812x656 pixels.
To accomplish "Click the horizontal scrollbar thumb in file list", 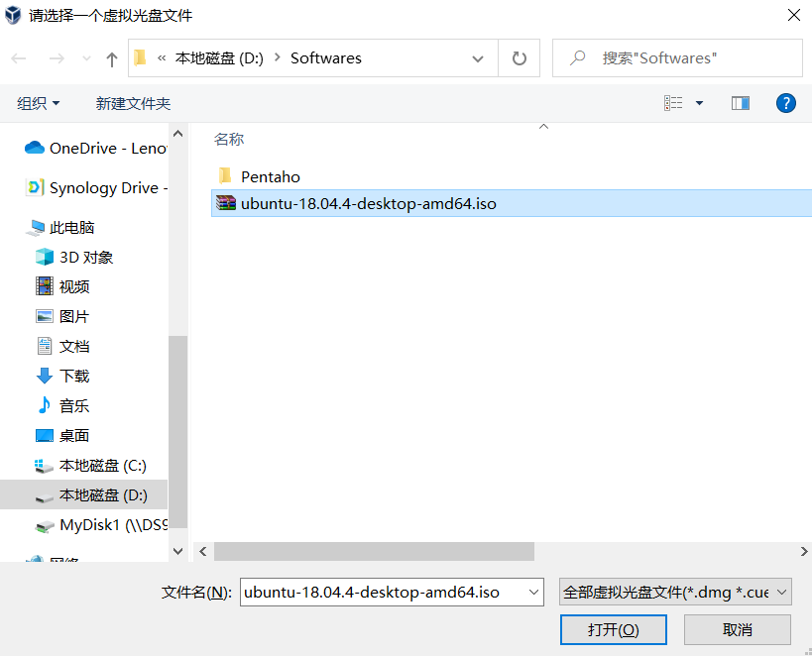I will [374, 551].
